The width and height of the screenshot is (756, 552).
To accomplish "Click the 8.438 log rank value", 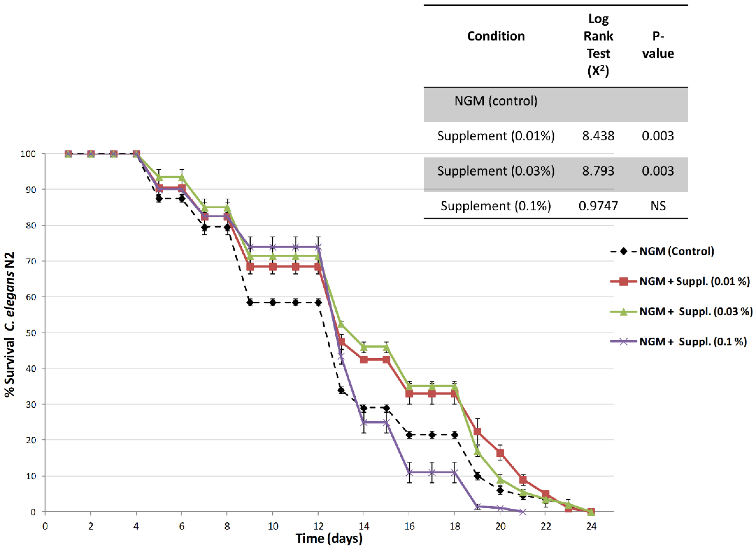I will coord(598,136).
